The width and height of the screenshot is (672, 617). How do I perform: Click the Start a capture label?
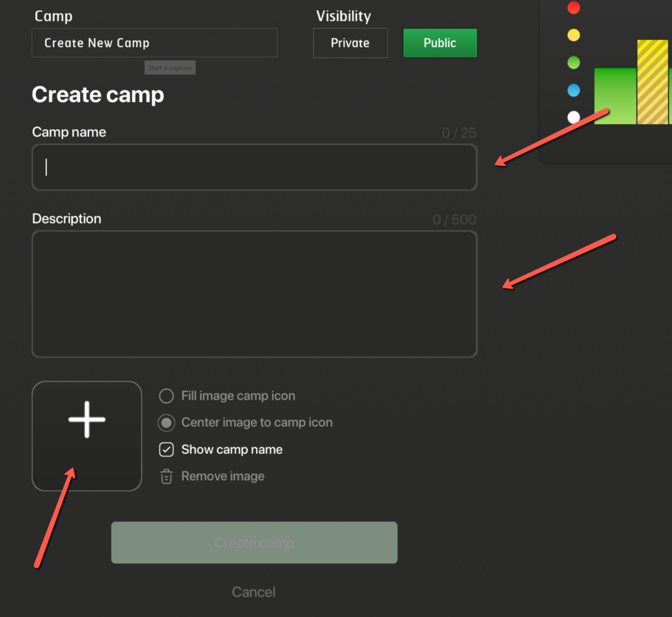pos(170,68)
